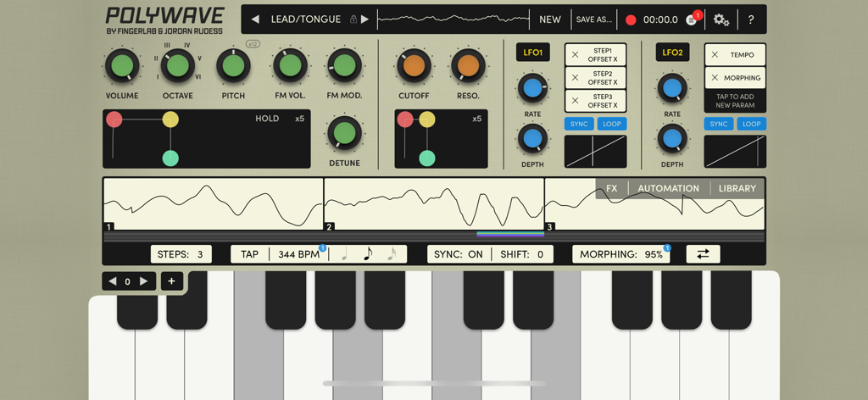Open the LFO1 waveform shape display
Image resolution: width=868 pixels, height=400 pixels.
[x=596, y=151]
